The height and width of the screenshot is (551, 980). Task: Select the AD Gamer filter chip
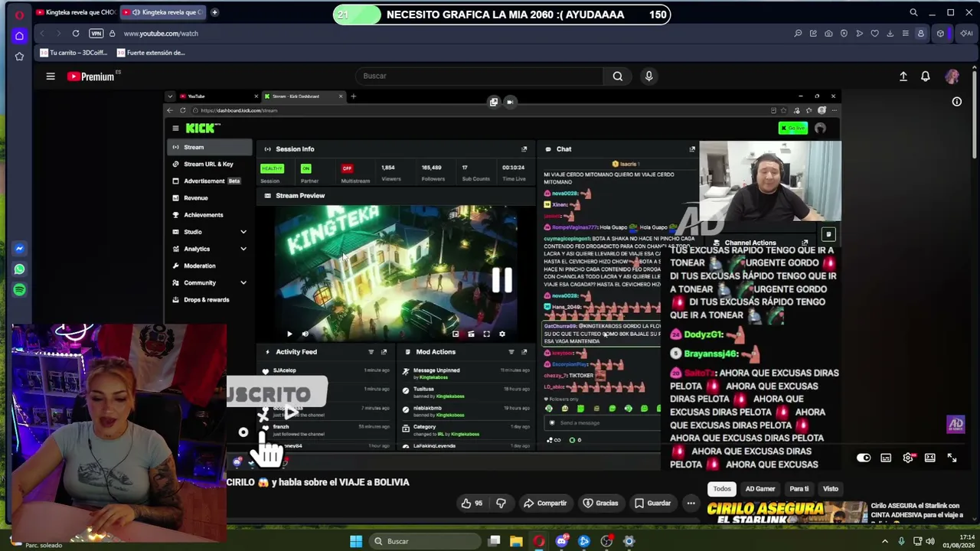tap(760, 489)
